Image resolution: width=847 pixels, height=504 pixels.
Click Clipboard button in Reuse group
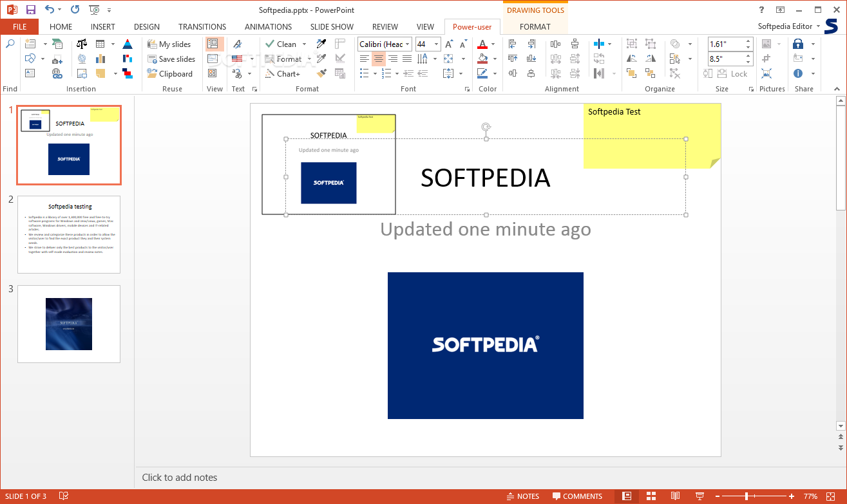click(x=170, y=73)
